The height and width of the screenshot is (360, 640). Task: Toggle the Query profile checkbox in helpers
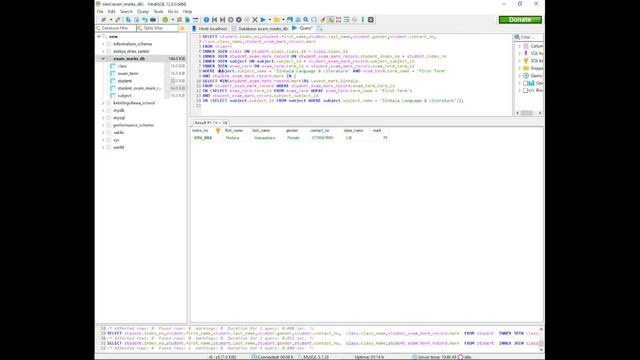click(x=525, y=83)
